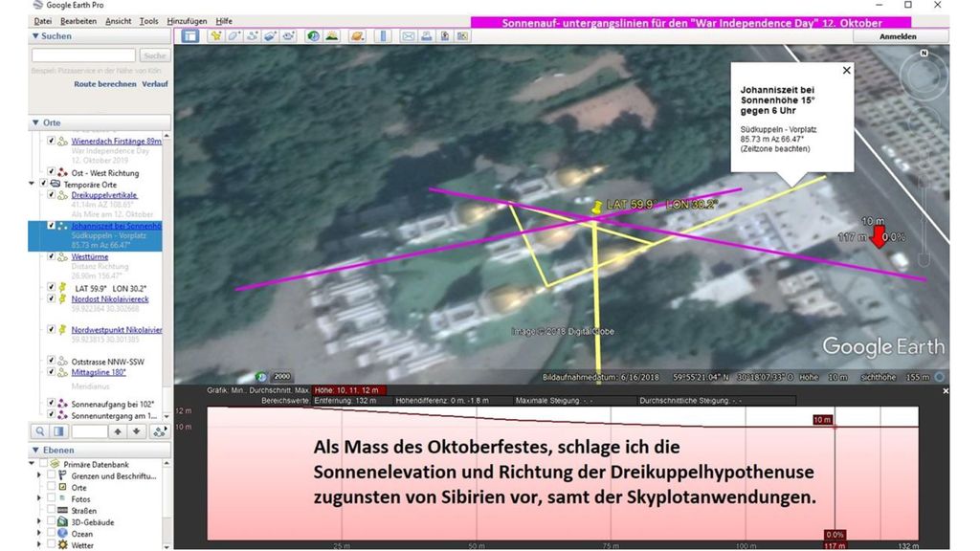Collapse the Temporäre Orte folder
Image resolution: width=980 pixels, height=551 pixels.
click(x=32, y=184)
